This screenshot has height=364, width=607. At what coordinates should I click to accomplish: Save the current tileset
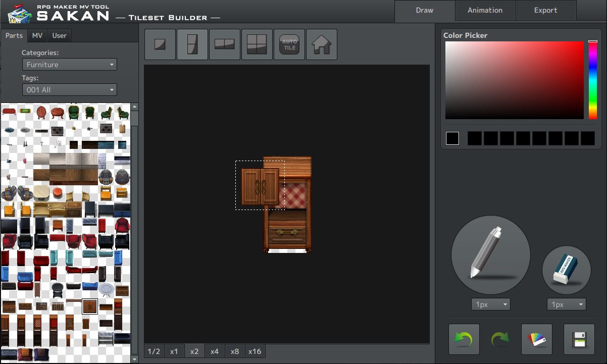[579, 339]
